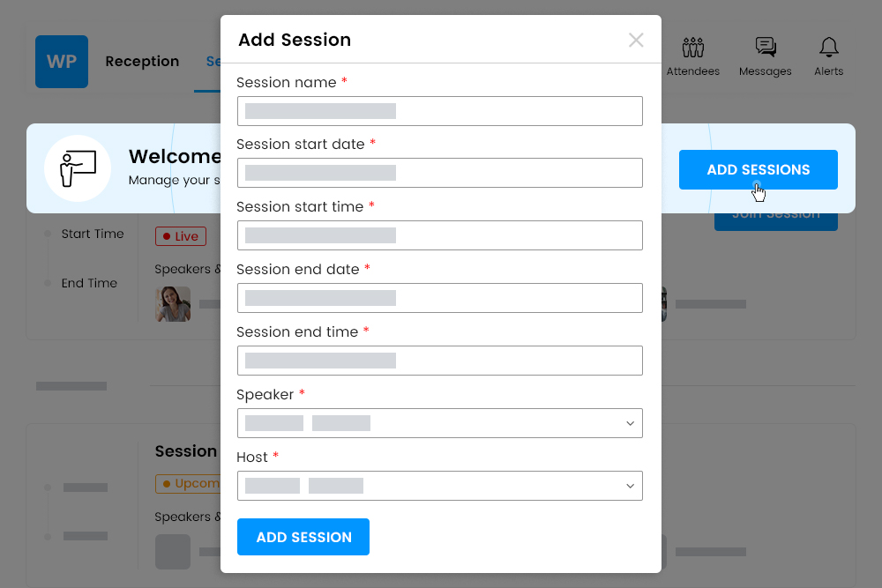882x588 pixels.
Task: Click the Session end time field
Action: click(440, 361)
